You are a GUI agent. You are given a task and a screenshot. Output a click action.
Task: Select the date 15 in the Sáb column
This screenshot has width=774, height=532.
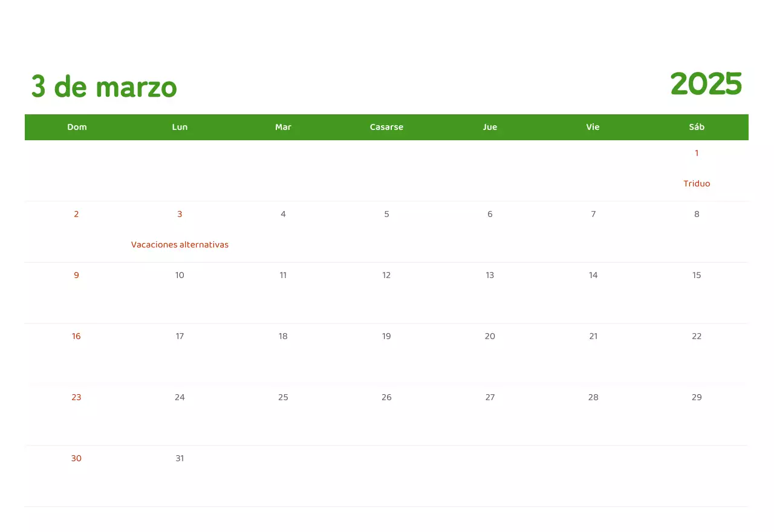(x=697, y=275)
